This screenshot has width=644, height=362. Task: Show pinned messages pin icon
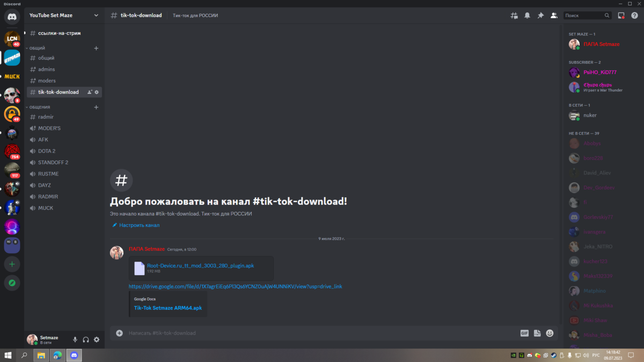(540, 16)
